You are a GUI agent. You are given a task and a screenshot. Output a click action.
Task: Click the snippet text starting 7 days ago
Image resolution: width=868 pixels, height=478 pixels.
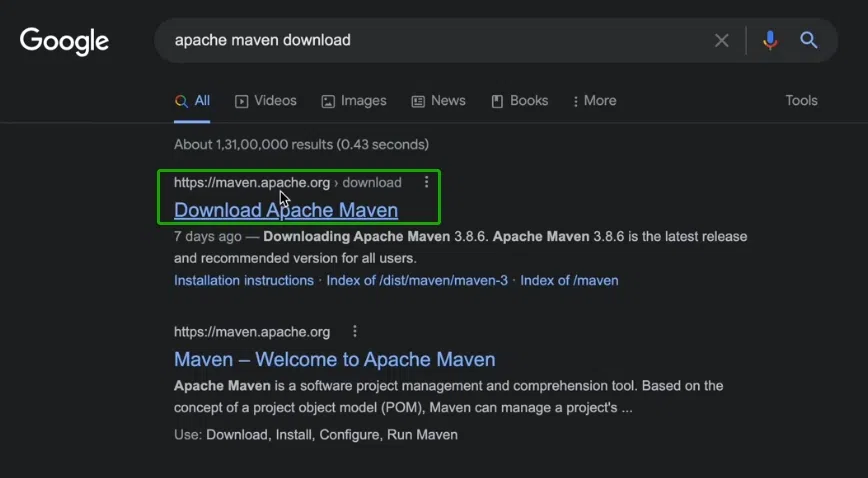click(461, 247)
